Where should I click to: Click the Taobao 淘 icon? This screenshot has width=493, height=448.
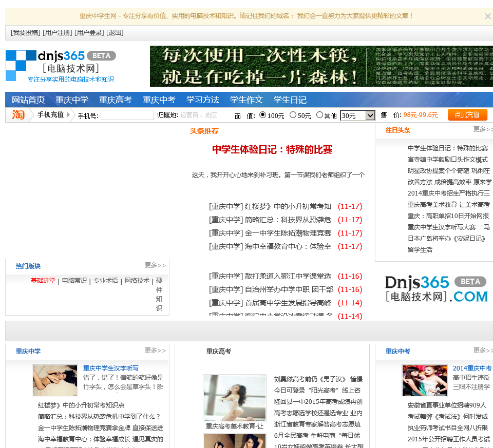coord(18,114)
